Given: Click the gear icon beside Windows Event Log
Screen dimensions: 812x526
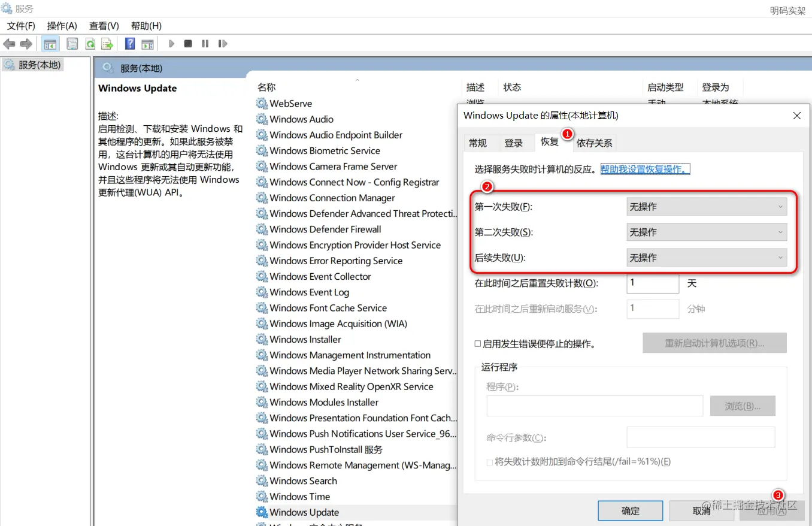Looking at the screenshot, I should pyautogui.click(x=262, y=292).
